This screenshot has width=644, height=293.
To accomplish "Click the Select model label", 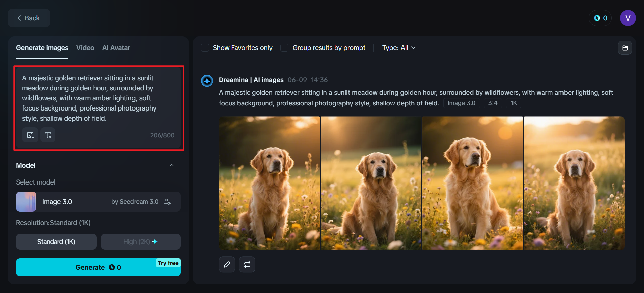I will coord(36,182).
